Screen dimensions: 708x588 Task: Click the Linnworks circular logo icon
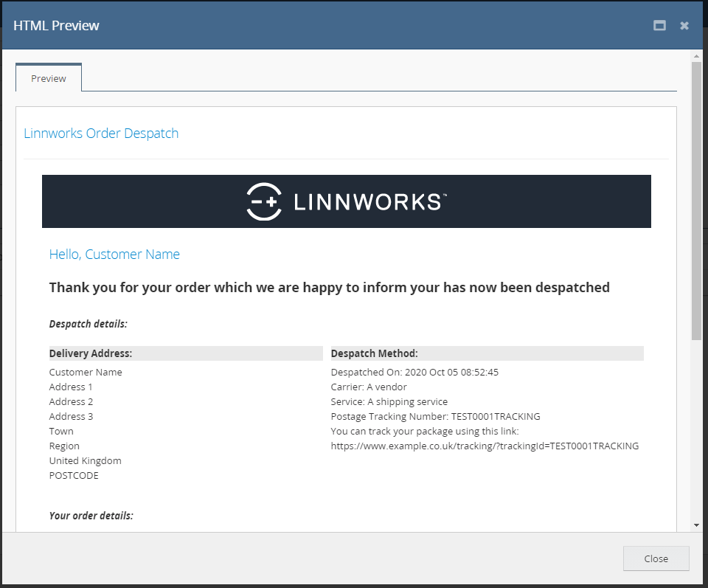click(264, 201)
